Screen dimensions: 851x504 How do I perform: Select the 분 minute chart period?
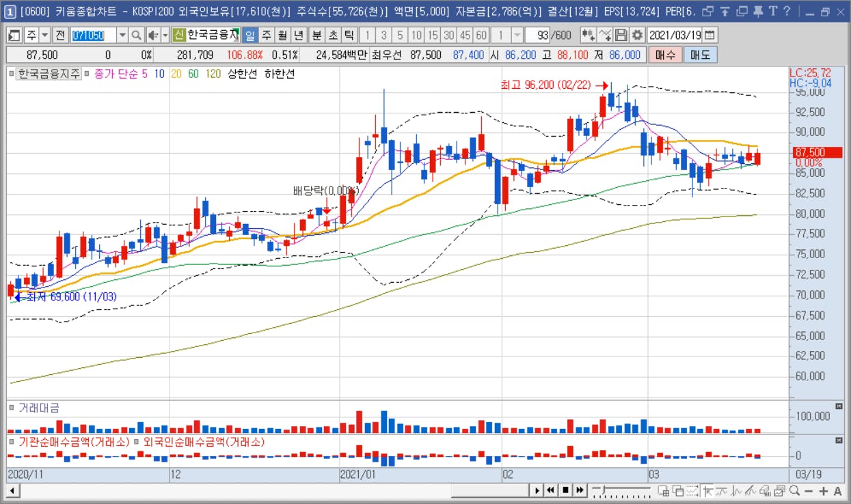[x=317, y=36]
